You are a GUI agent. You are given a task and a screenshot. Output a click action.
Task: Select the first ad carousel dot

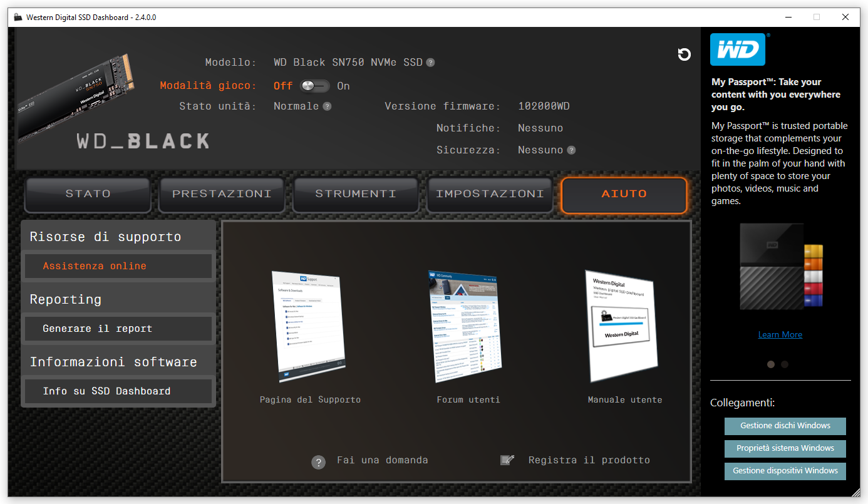pos(771,364)
